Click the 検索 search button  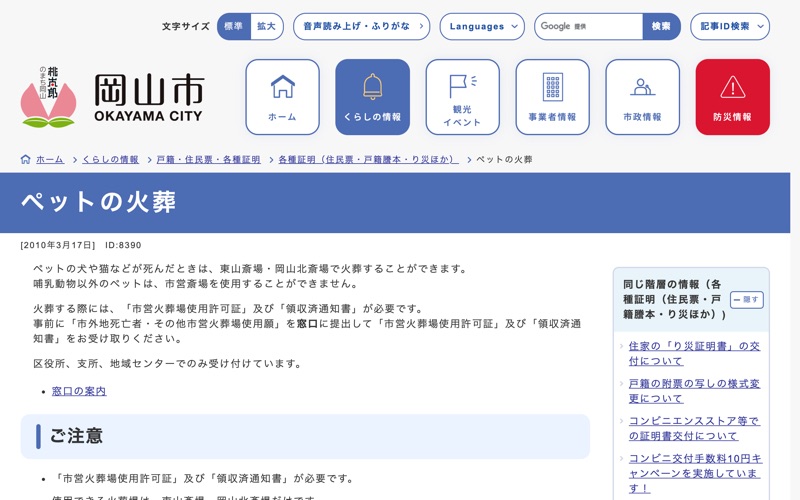(661, 27)
